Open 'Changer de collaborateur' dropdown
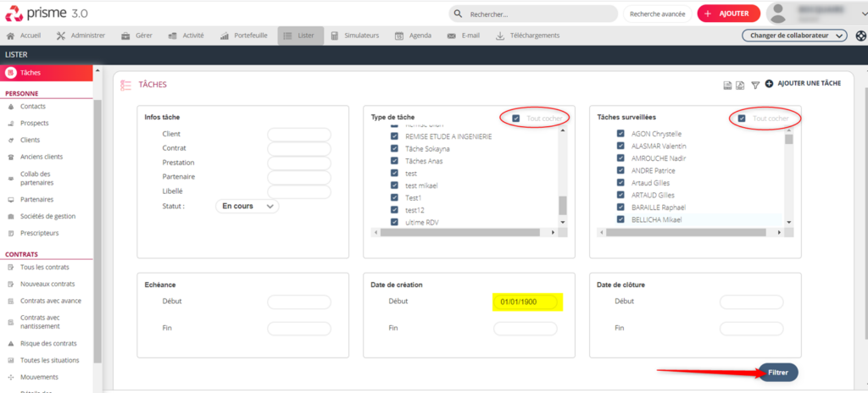This screenshot has height=393, width=868. click(794, 36)
